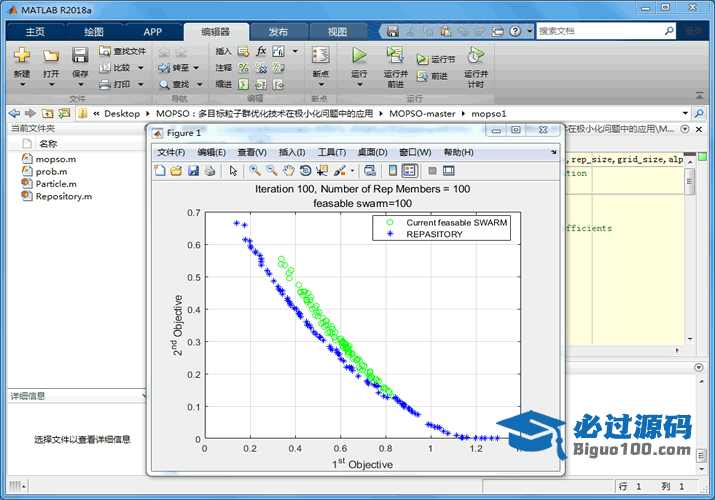This screenshot has height=500, width=715.
Task: Click Figure 1 open file icon
Action: (176, 171)
